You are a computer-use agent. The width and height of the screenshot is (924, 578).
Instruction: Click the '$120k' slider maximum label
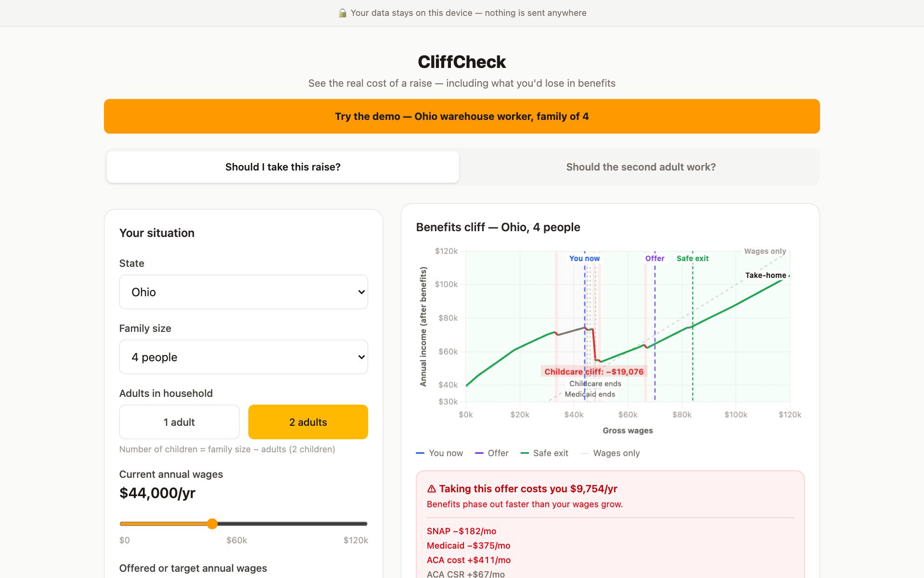pos(356,540)
